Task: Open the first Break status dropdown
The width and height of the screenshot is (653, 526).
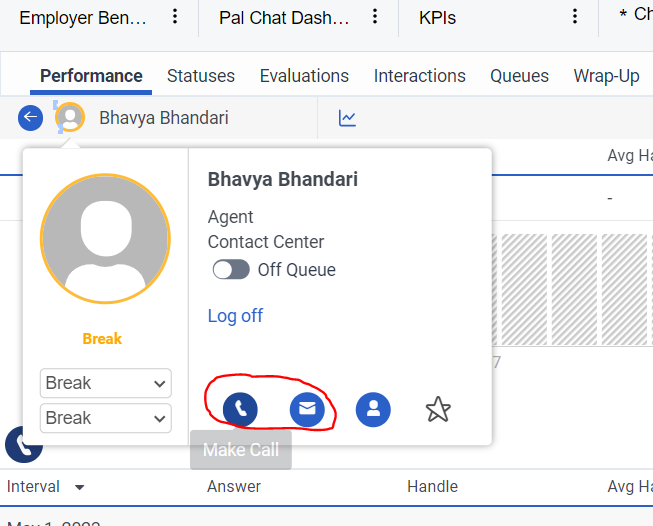Action: [105, 383]
